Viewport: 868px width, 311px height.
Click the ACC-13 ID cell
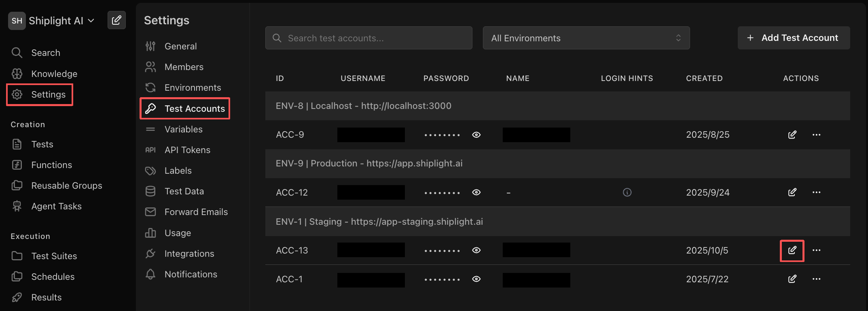tap(292, 250)
